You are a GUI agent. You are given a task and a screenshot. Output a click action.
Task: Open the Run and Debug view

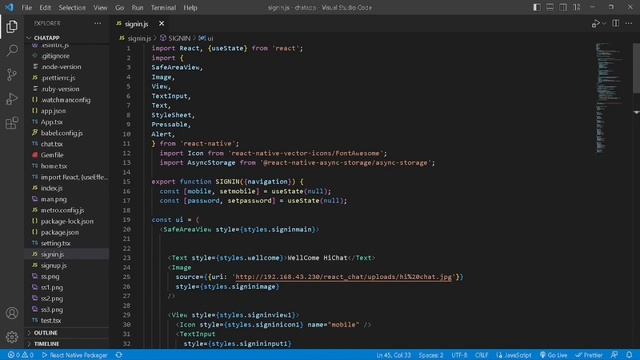pyautogui.click(x=12, y=99)
